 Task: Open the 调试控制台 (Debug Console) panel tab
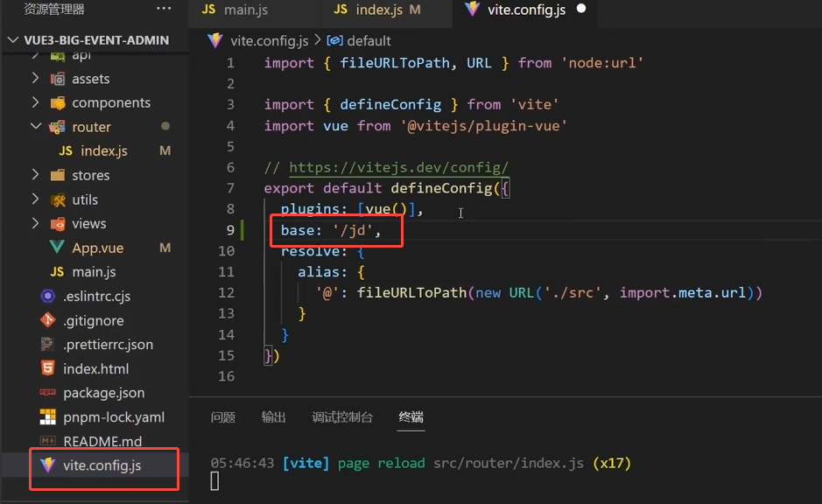click(x=342, y=417)
